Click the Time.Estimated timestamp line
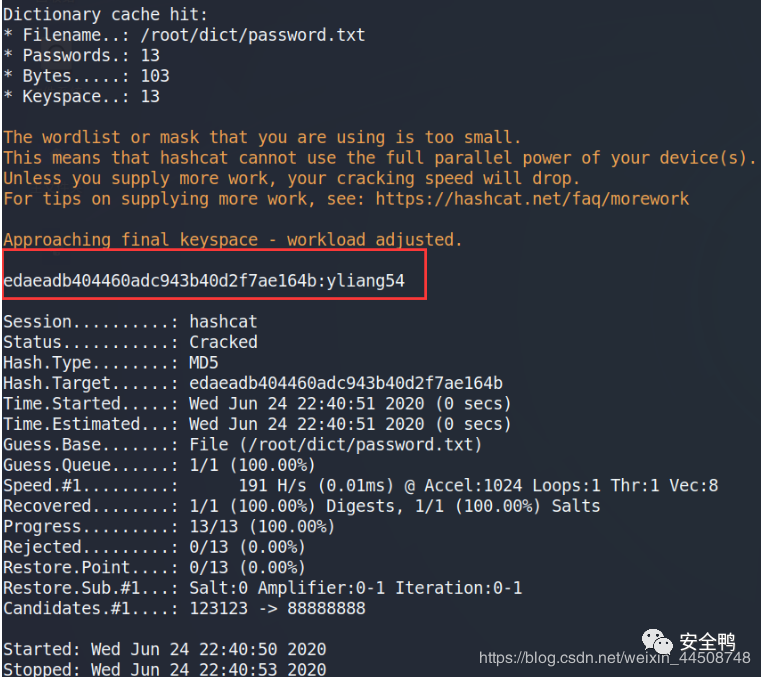Viewport: 761px width, 677px height. (x=257, y=424)
